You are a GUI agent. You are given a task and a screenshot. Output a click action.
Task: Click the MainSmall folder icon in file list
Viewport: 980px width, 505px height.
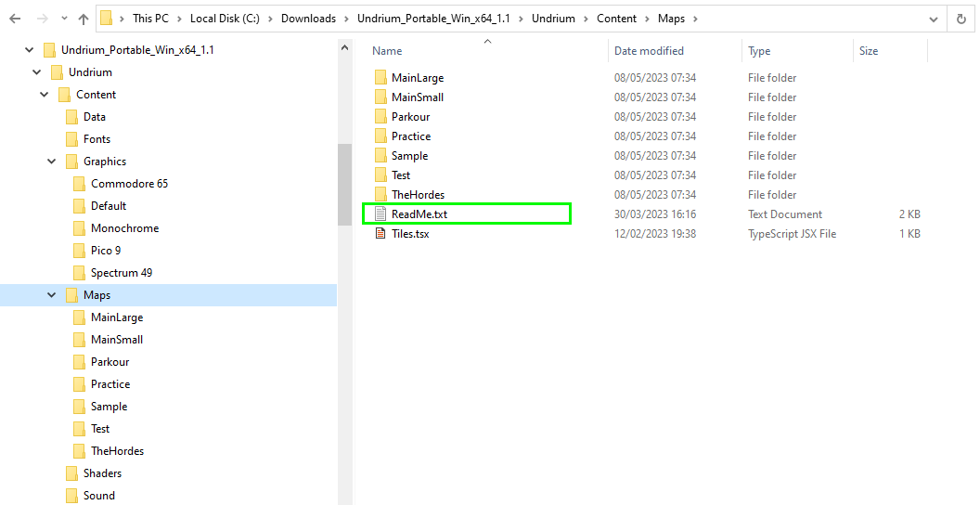click(380, 97)
